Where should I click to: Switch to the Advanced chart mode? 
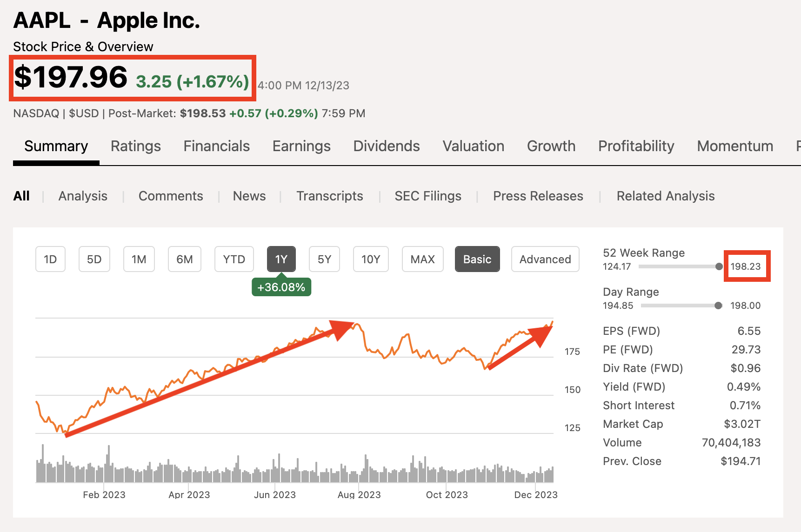coord(545,259)
